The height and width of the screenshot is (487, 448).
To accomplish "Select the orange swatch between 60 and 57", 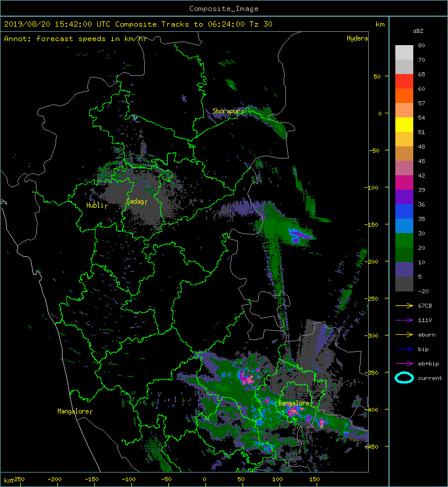I will point(404,96).
